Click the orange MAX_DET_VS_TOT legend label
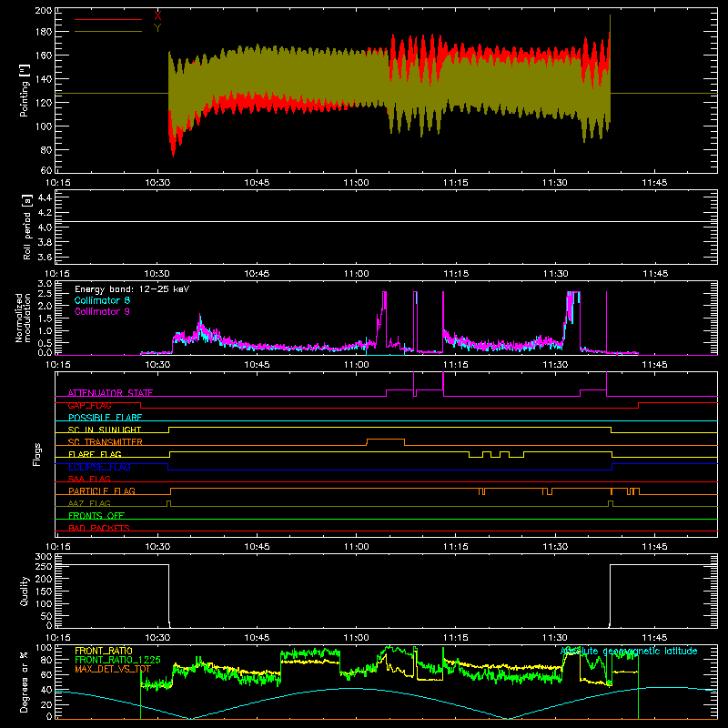The width and height of the screenshot is (728, 728). 112,669
